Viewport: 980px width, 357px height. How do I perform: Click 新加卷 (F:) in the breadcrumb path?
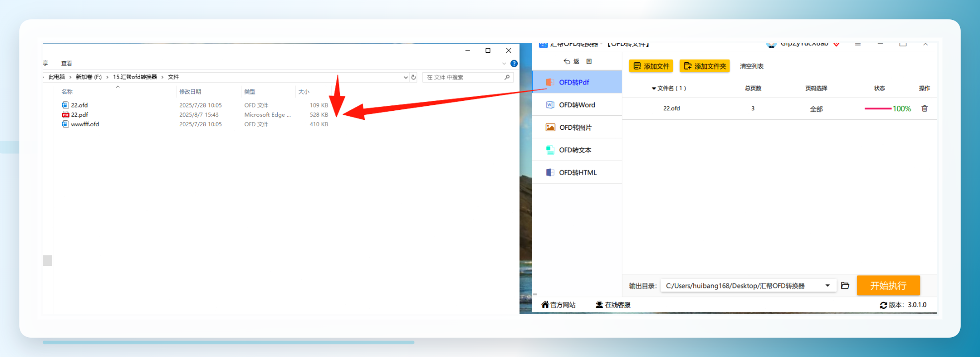(88, 77)
